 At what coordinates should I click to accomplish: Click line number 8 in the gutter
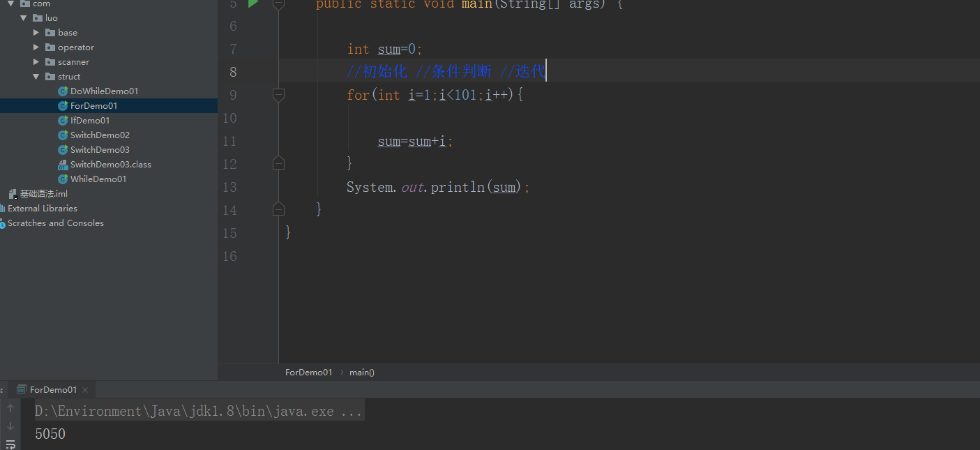233,72
